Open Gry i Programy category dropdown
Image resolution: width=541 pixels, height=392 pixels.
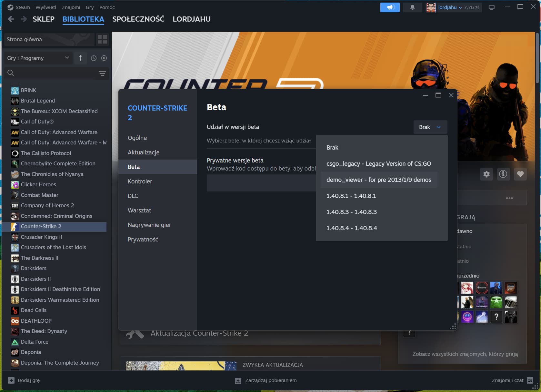pos(38,58)
